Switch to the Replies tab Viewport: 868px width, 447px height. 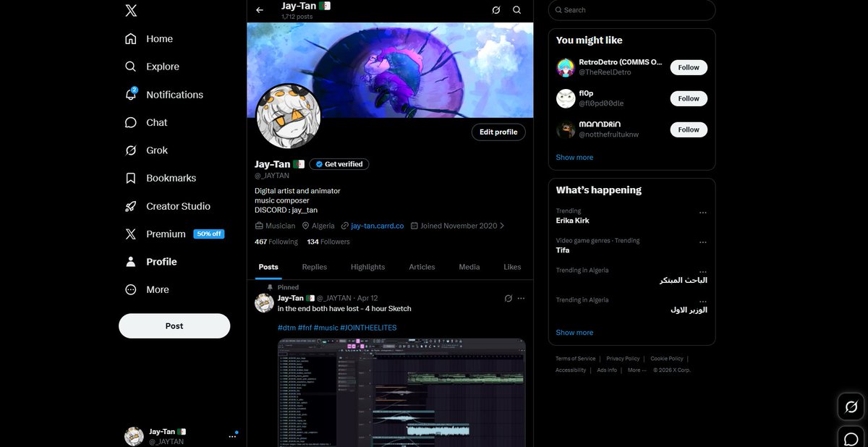tap(315, 267)
